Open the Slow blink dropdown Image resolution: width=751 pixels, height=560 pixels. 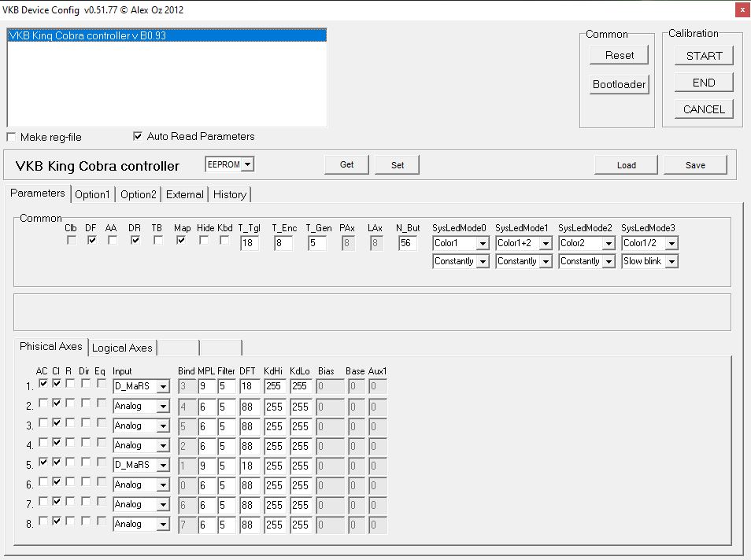(672, 261)
